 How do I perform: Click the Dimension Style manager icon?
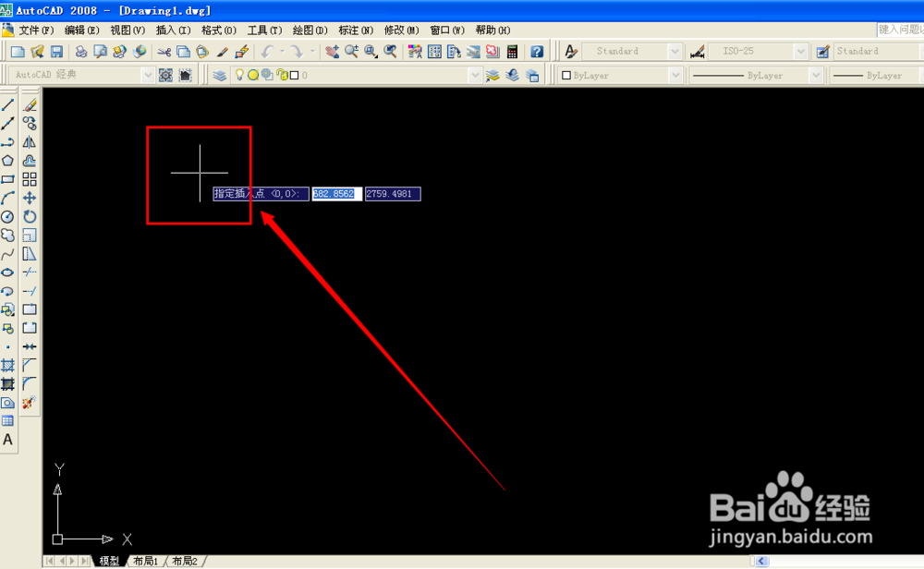click(697, 52)
